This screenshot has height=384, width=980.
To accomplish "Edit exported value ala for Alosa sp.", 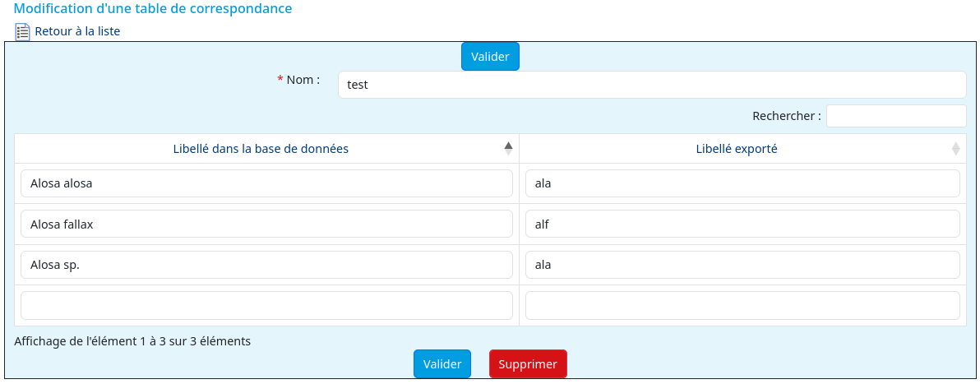I will 742,265.
